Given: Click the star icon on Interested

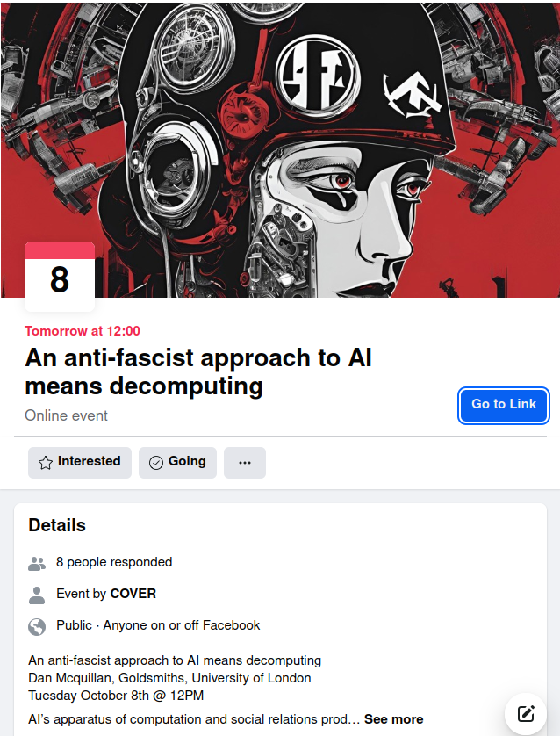Looking at the screenshot, I should click(46, 463).
